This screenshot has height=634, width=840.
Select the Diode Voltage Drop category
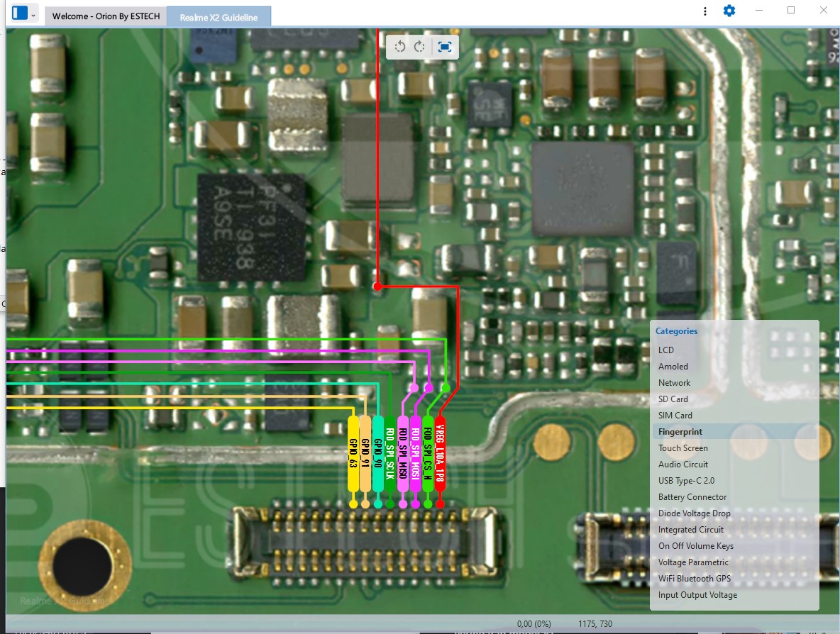(x=694, y=513)
